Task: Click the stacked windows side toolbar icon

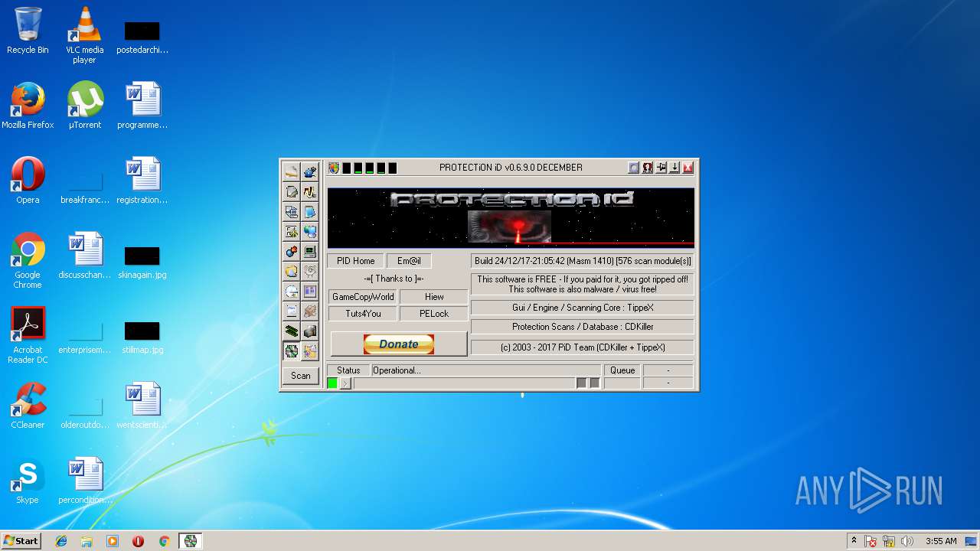Action: [292, 211]
